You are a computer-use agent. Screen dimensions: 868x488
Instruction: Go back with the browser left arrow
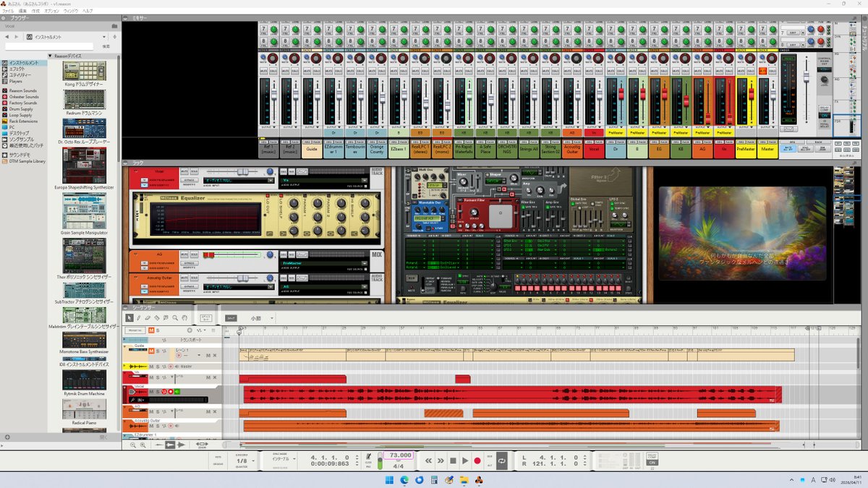click(x=7, y=37)
